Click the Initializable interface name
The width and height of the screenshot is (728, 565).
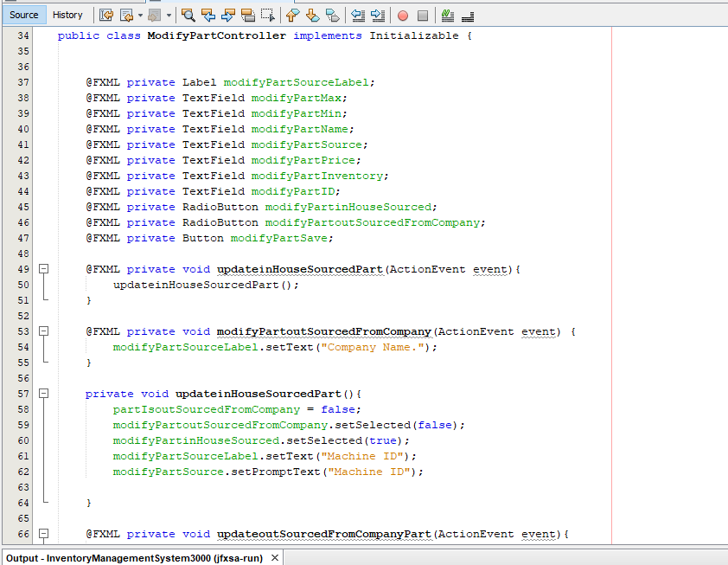(413, 35)
